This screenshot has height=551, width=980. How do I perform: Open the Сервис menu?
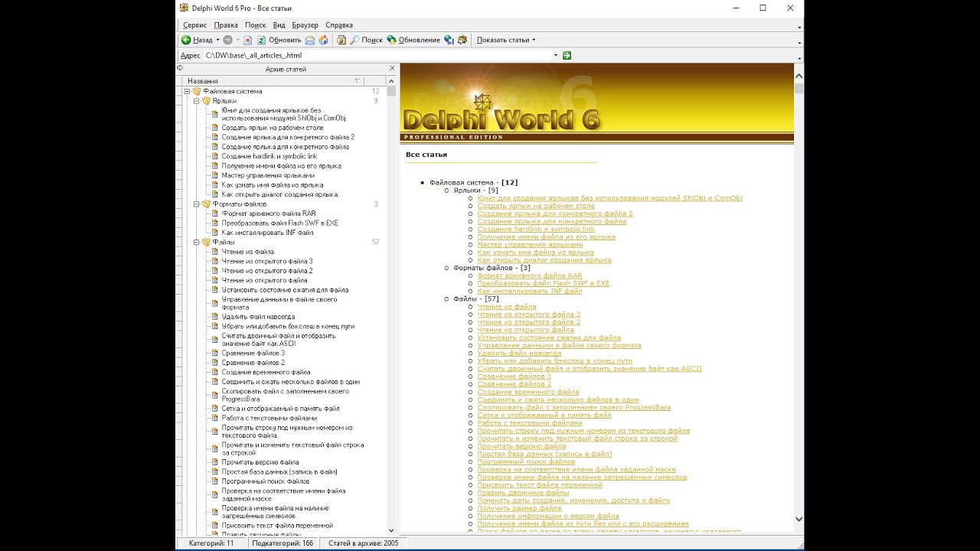point(194,25)
